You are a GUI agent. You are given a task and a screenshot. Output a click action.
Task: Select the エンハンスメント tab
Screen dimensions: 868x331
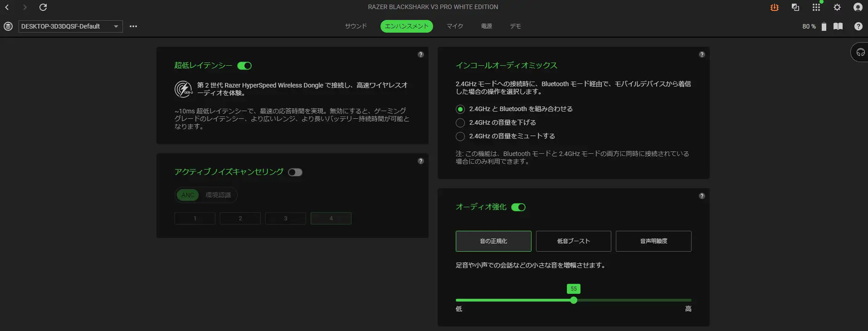pos(407,26)
